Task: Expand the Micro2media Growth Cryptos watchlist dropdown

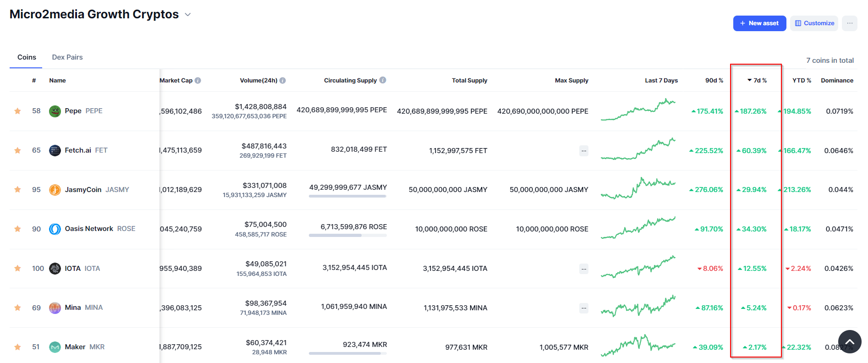Action: click(187, 15)
